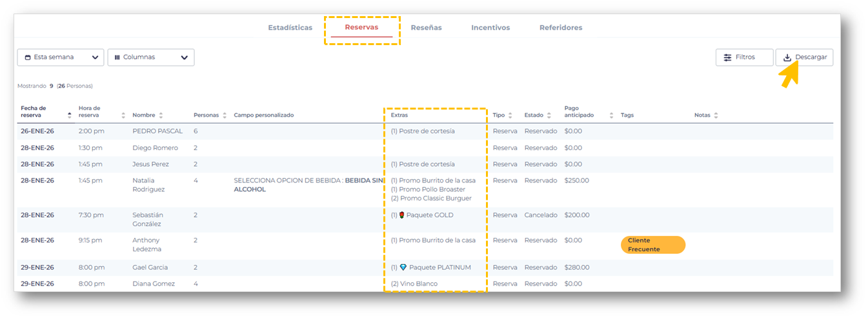The height and width of the screenshot is (319, 868).
Task: Sort by Fecha de reserva arrows
Action: click(x=70, y=115)
